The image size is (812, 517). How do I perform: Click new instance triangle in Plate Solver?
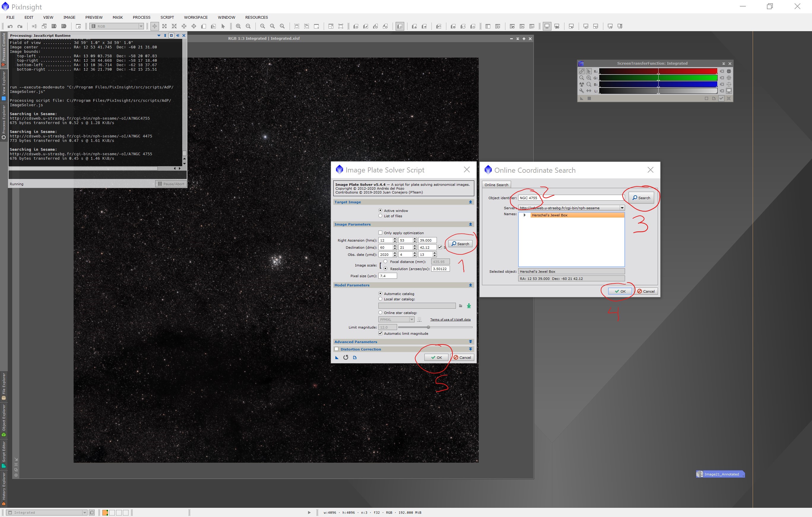coord(337,358)
